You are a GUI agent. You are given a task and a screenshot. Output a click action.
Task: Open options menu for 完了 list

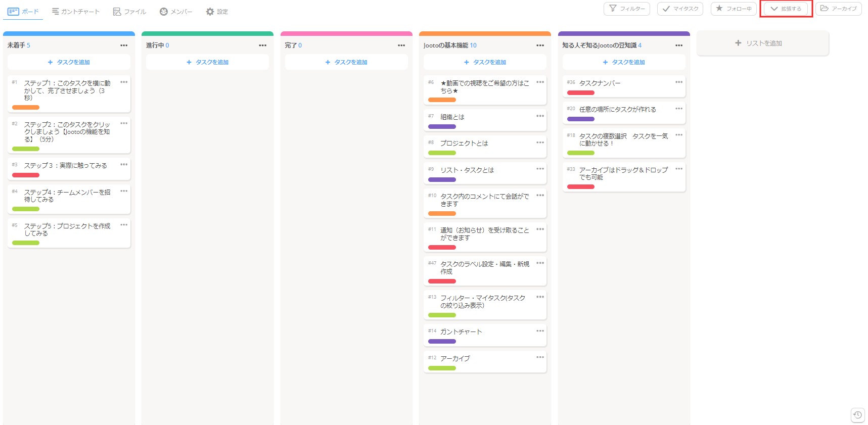pos(401,45)
